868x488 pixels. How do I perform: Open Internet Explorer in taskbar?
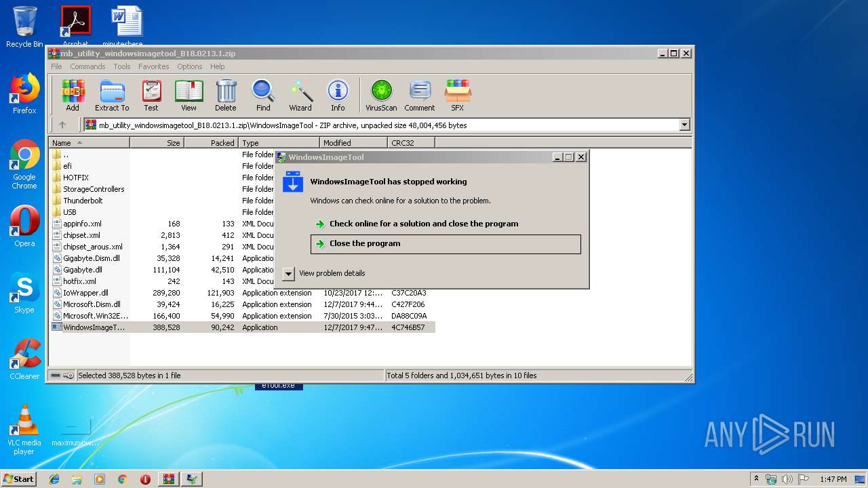pos(54,479)
